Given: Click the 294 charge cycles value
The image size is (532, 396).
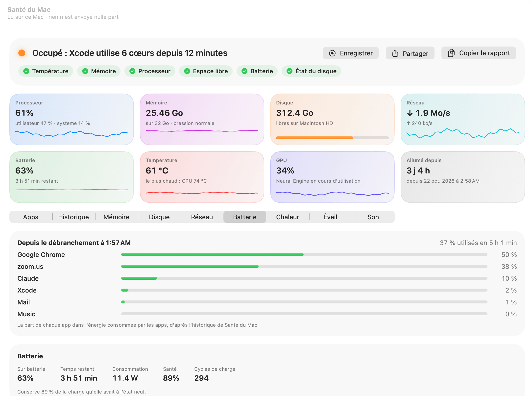Looking at the screenshot, I should [201, 378].
